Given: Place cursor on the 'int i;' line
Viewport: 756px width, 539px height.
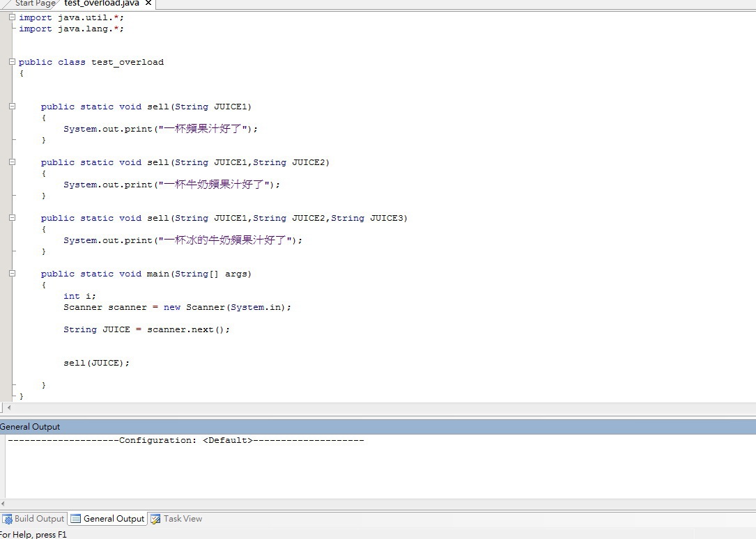Looking at the screenshot, I should coord(79,296).
